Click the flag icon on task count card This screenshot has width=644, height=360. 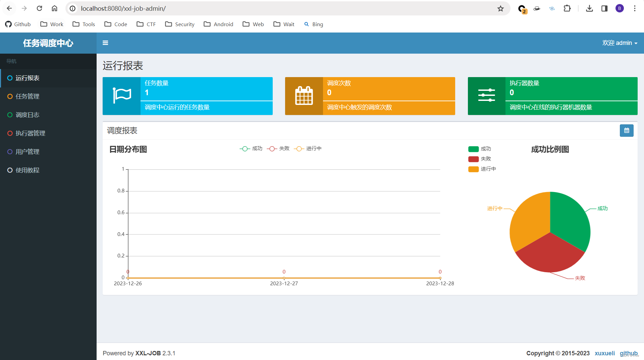click(122, 96)
